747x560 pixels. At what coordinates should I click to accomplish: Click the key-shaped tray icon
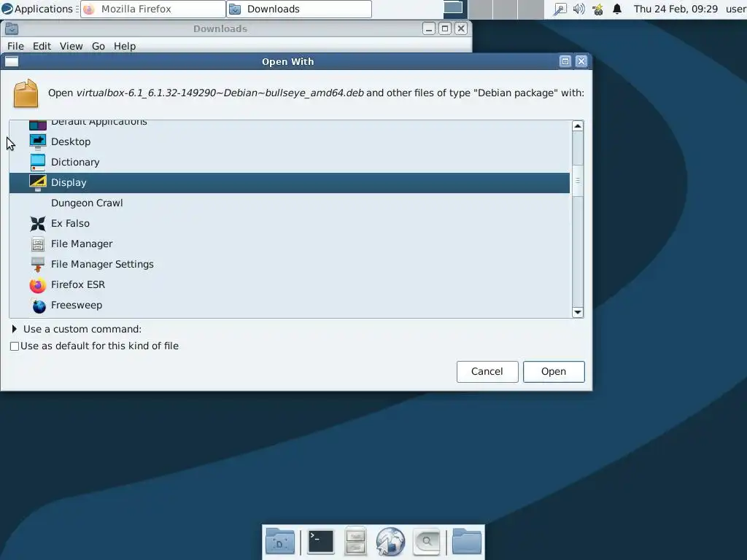[560, 9]
